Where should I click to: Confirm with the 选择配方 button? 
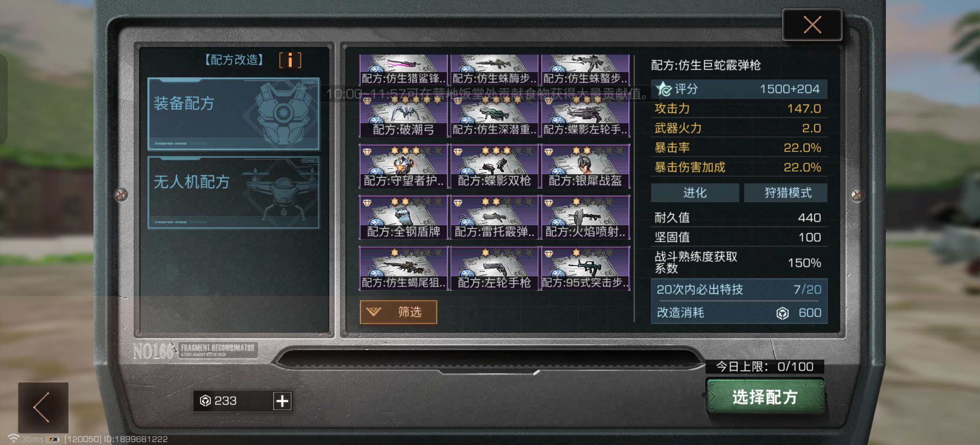click(765, 396)
